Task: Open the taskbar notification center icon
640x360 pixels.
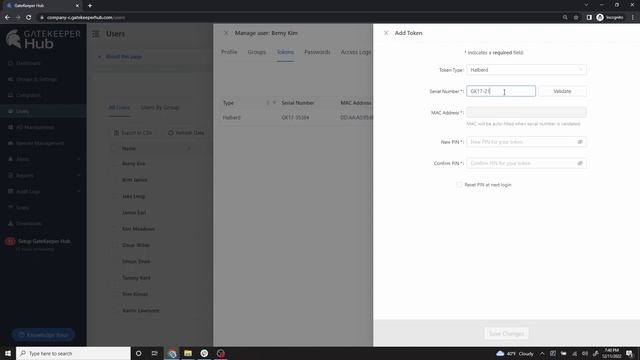Action: point(629,353)
